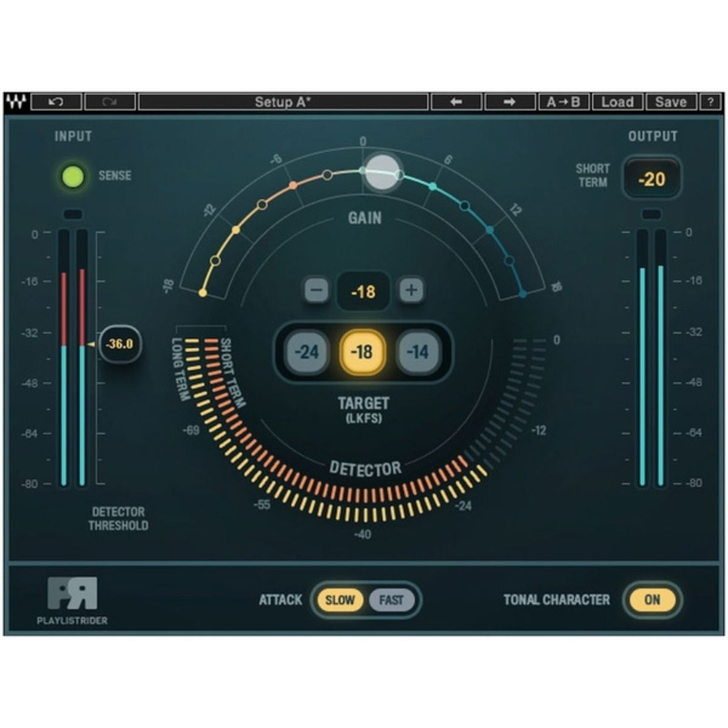
Task: Click the undo arrow icon
Action: [x=57, y=101]
